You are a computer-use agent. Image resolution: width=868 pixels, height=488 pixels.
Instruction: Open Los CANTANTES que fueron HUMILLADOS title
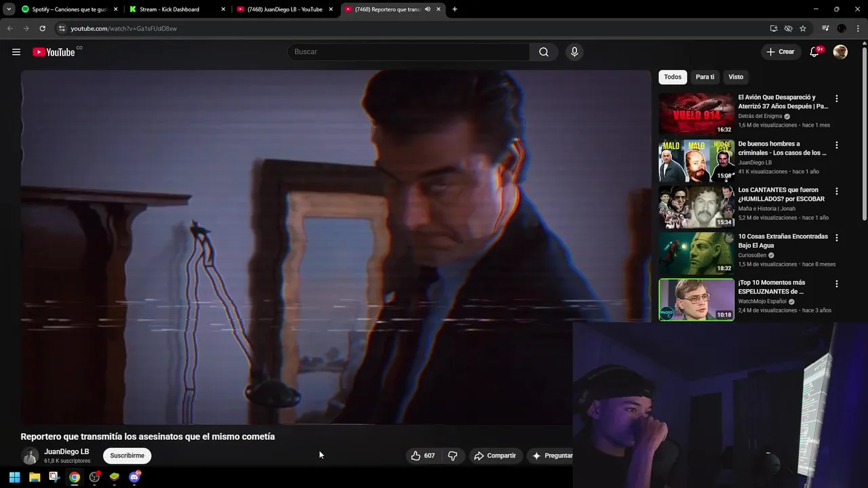pyautogui.click(x=781, y=195)
